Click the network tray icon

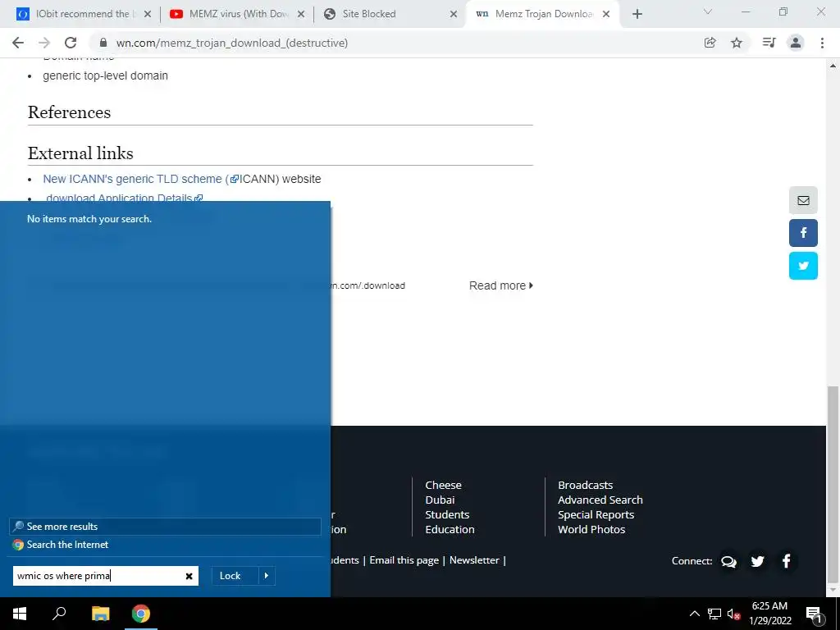(x=714, y=614)
